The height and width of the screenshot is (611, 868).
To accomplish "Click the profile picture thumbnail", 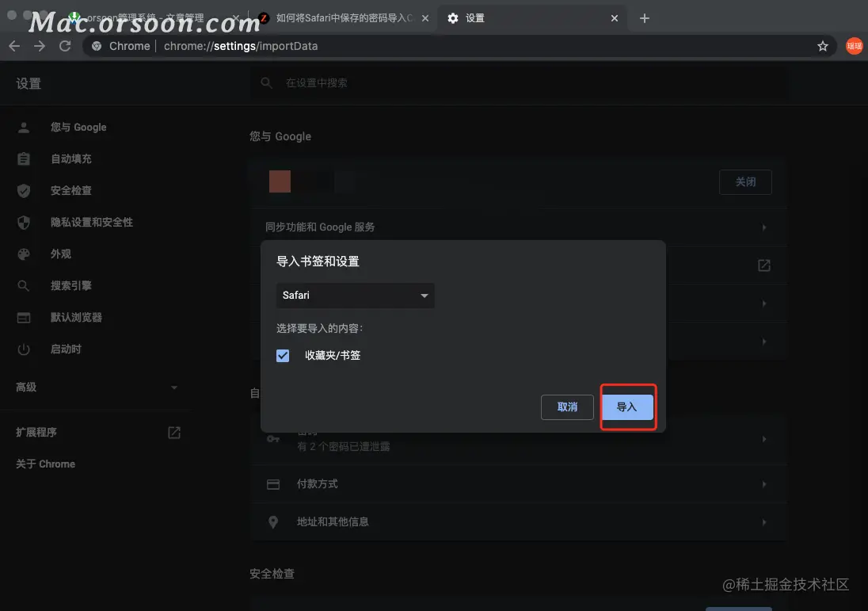I will (x=280, y=181).
